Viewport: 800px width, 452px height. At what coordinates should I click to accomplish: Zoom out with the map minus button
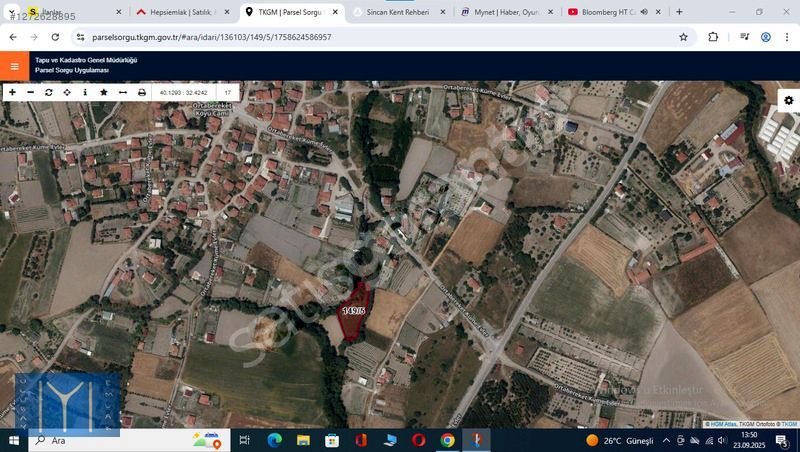30,92
